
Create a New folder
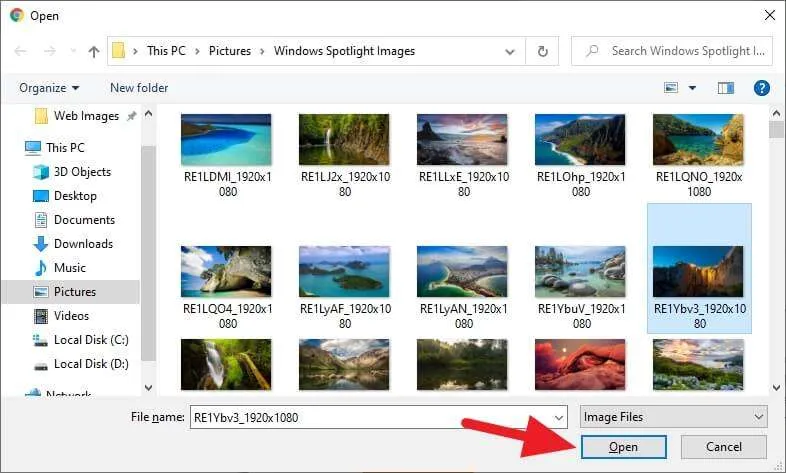(139, 88)
